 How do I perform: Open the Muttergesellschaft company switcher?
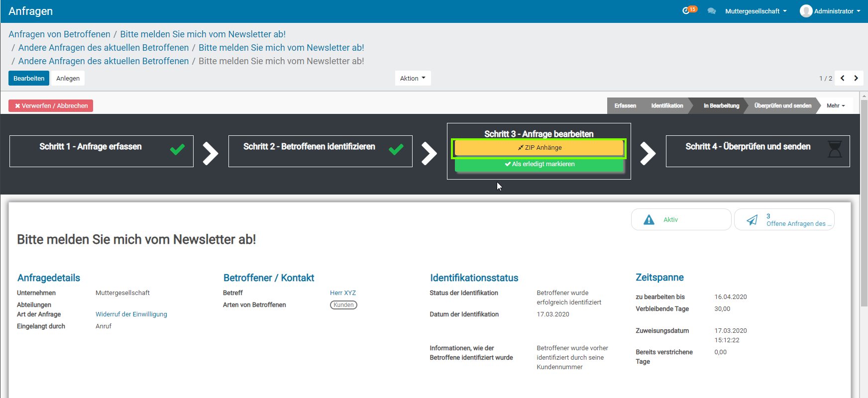[x=756, y=11]
